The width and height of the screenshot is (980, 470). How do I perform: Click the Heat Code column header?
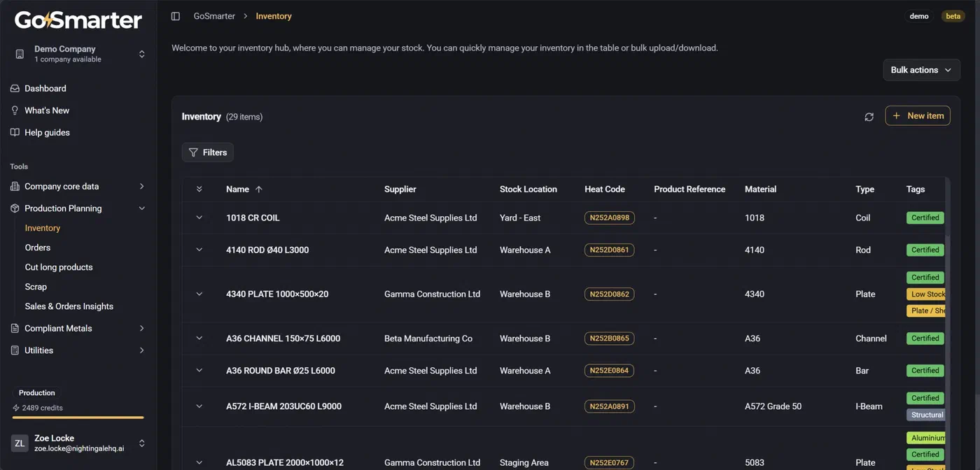click(605, 190)
